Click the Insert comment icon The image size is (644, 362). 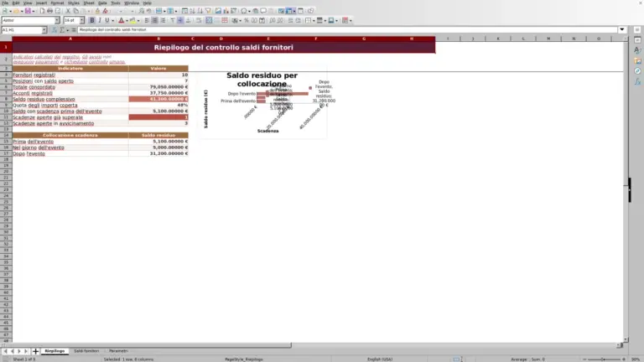tap(263, 11)
